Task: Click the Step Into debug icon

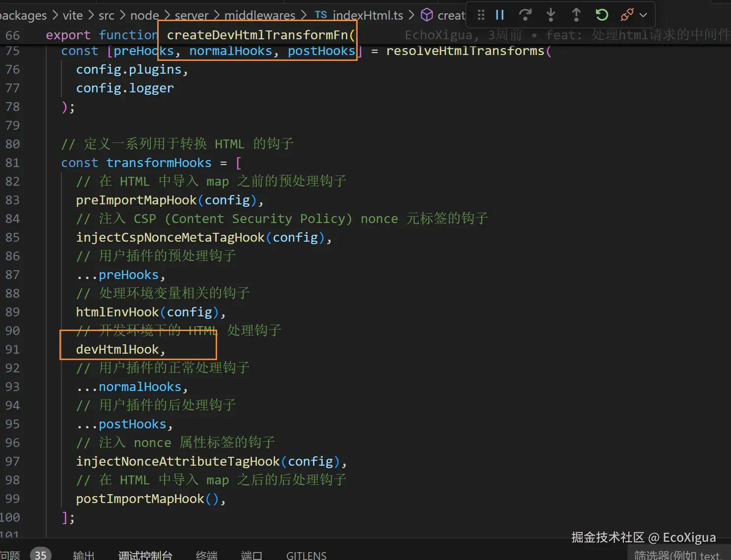Action: click(551, 15)
